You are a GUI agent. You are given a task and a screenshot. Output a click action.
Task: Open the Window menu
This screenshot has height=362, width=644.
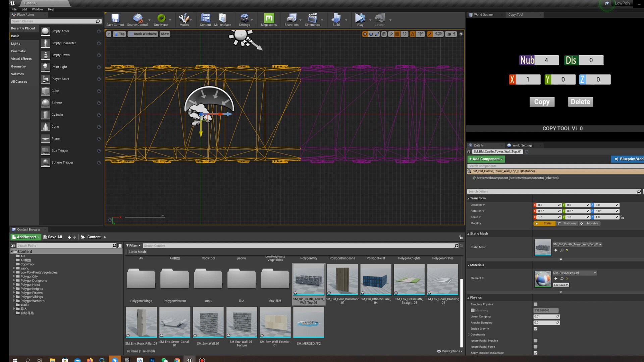(x=37, y=9)
